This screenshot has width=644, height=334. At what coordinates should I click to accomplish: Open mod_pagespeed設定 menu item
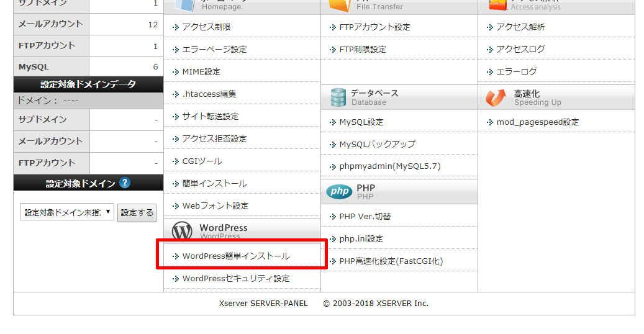pyautogui.click(x=538, y=122)
